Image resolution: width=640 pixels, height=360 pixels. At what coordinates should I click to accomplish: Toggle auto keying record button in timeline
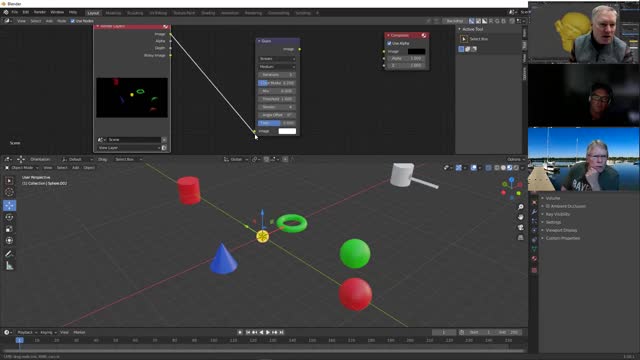pyautogui.click(x=240, y=333)
